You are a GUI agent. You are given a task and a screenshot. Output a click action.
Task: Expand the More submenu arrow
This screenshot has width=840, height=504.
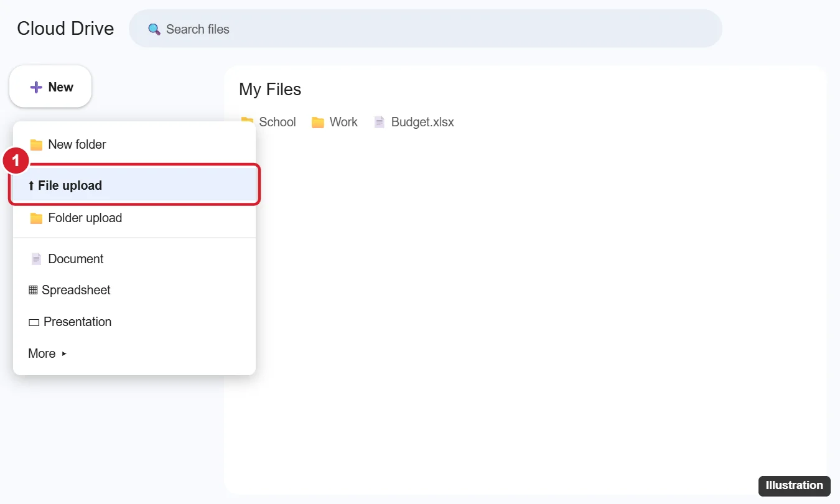coord(63,354)
